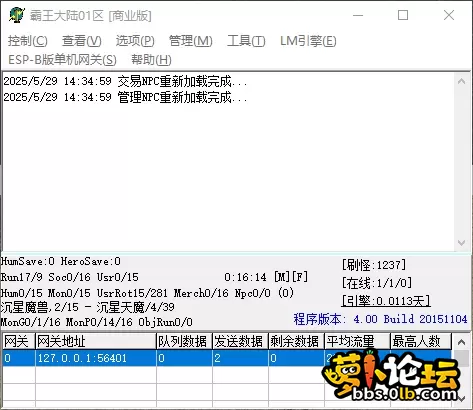The image size is (473, 410).
Task: Click the 沉星魔兽,2/15 - 沉星天魔/4/39 line
Action: tap(87, 307)
